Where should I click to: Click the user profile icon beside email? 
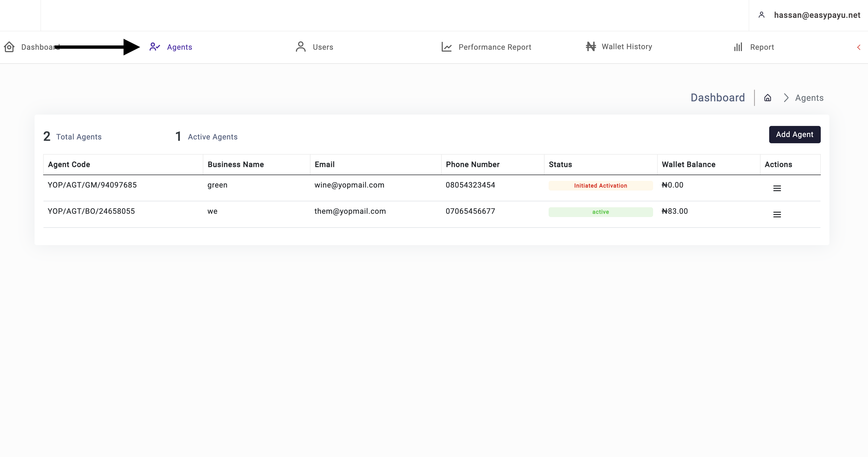(762, 15)
